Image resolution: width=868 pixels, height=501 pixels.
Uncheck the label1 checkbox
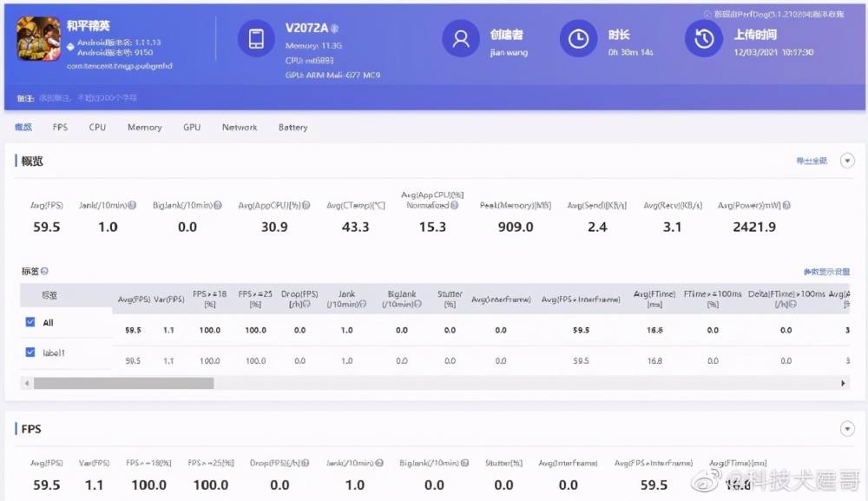[x=30, y=353]
